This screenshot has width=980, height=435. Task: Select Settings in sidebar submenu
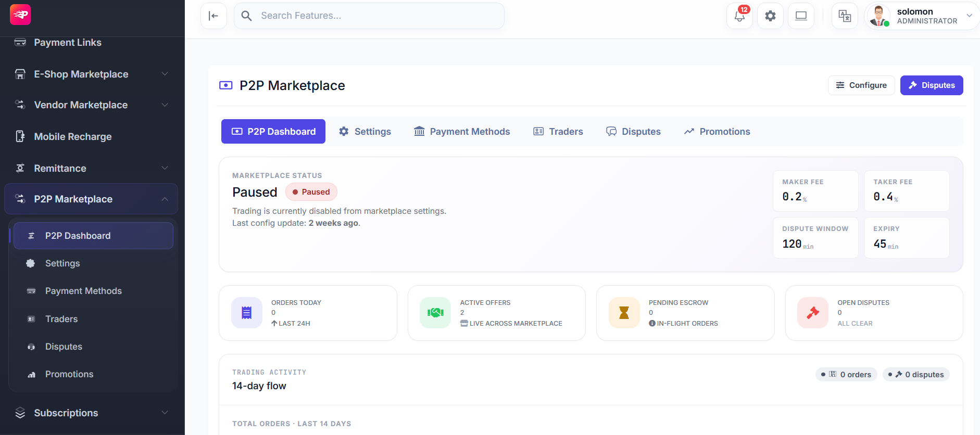coord(93,263)
